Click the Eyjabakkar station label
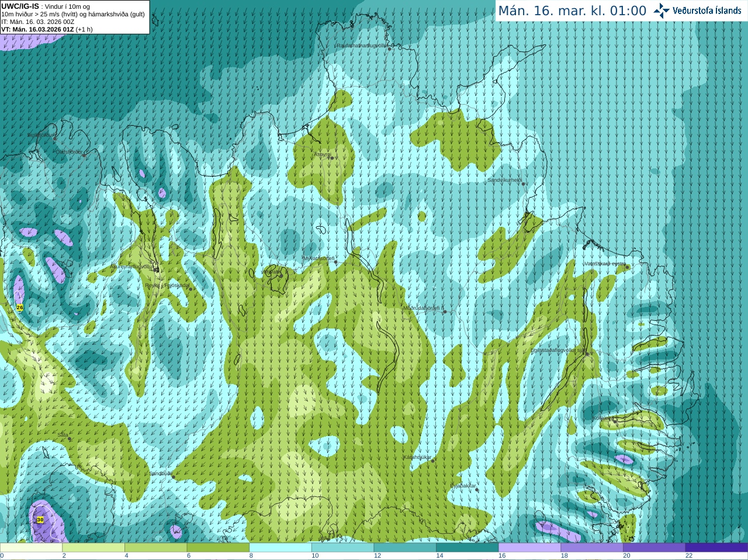The image size is (748, 560). (463, 486)
